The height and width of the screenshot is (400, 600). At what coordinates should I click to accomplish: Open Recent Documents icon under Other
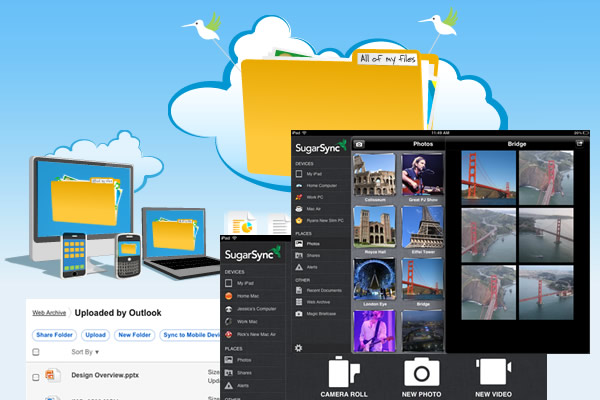click(x=299, y=291)
